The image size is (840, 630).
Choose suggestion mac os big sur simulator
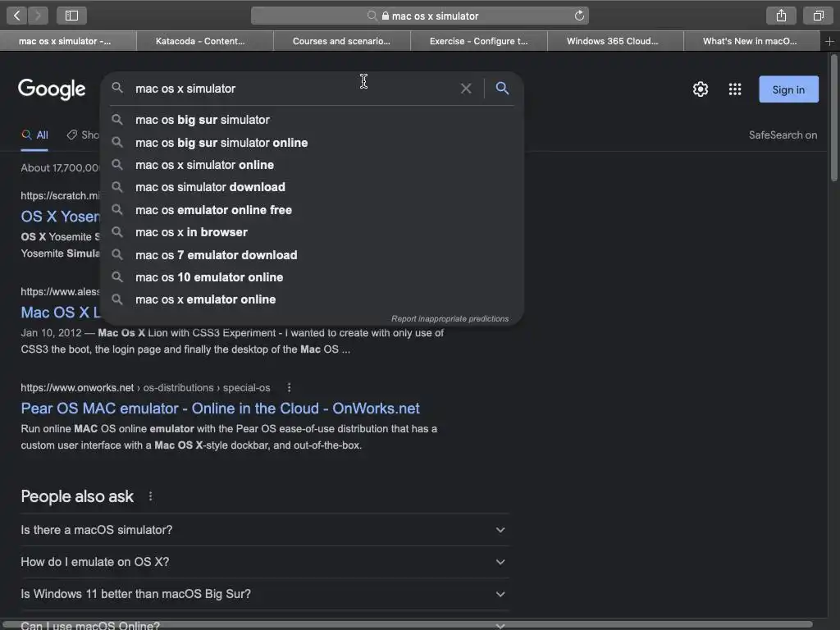tap(313, 120)
